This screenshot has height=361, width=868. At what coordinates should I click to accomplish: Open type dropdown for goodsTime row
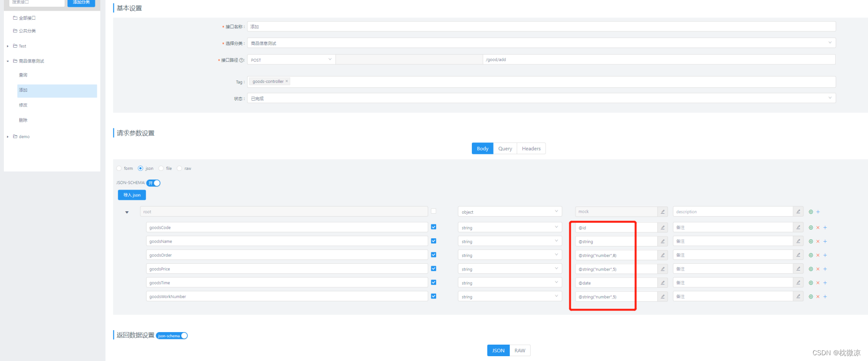pos(510,283)
